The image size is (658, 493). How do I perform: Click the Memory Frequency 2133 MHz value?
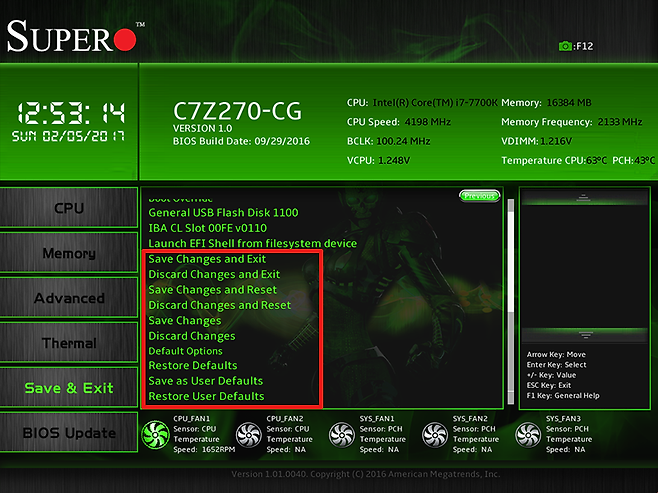click(x=620, y=122)
